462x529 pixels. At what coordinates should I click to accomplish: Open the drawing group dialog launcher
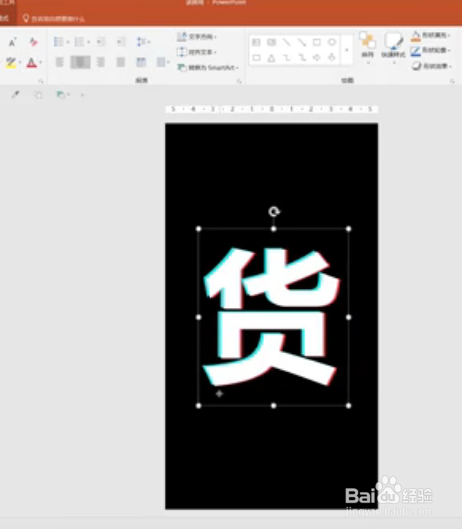click(452, 81)
